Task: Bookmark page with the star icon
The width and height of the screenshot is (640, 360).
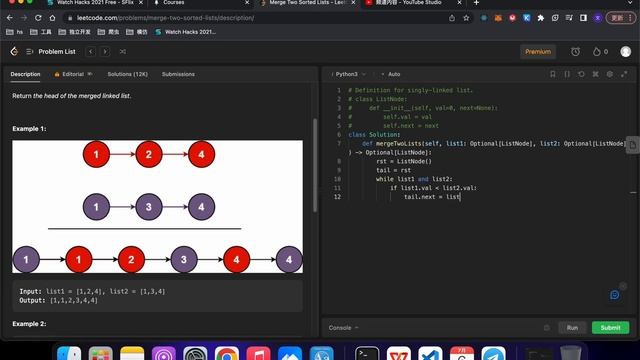Action: click(x=466, y=18)
